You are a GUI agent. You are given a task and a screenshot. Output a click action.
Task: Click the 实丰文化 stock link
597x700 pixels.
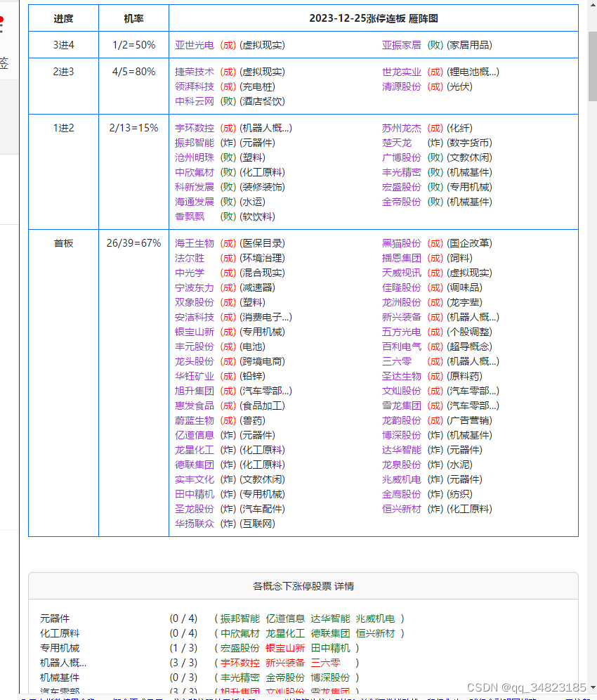point(194,479)
